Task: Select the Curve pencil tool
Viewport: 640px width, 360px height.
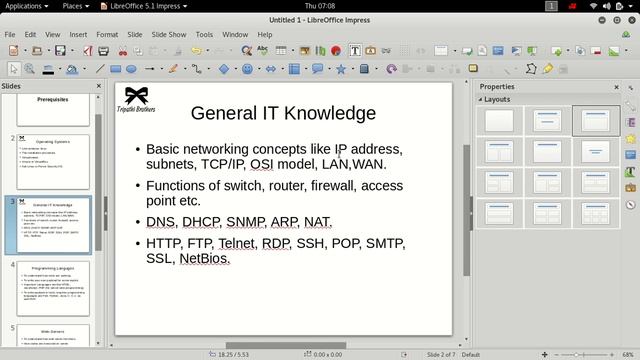Action: coord(173,69)
